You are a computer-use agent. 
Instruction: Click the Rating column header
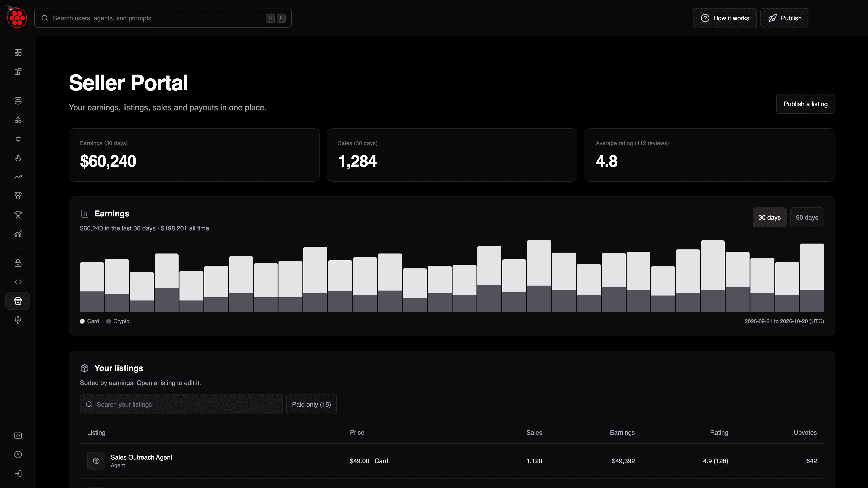pos(719,432)
